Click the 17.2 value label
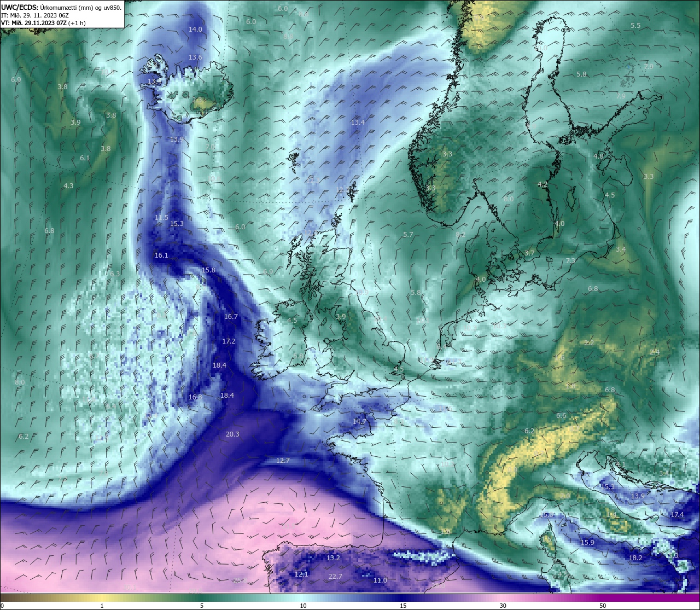Screen dimensions: 700x610 pos(229,341)
